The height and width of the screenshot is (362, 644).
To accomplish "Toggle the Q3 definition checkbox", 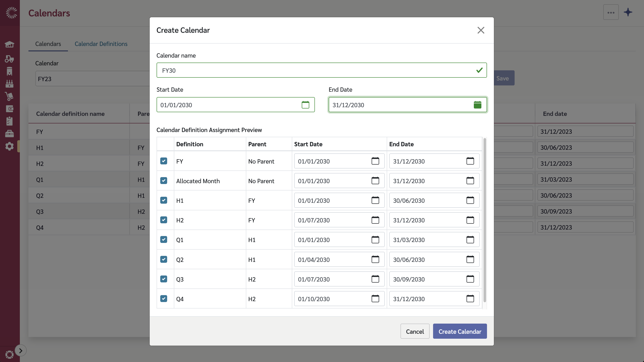I will (164, 279).
